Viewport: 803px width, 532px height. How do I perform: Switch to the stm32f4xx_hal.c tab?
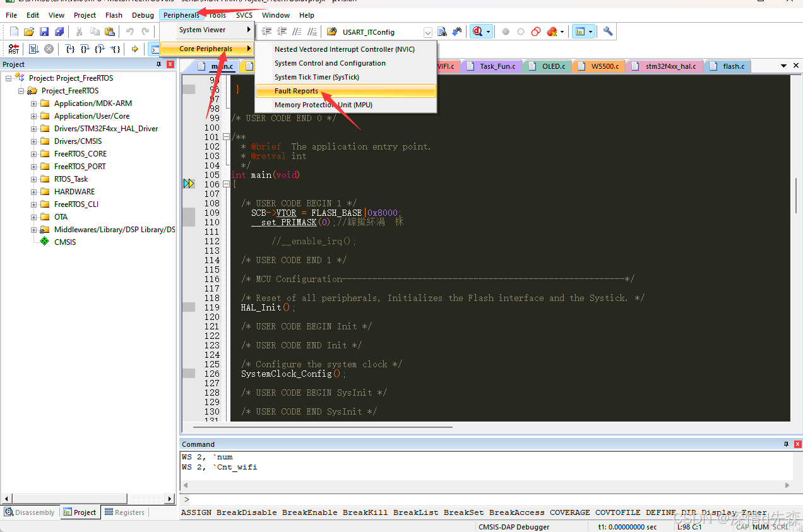[x=664, y=66]
